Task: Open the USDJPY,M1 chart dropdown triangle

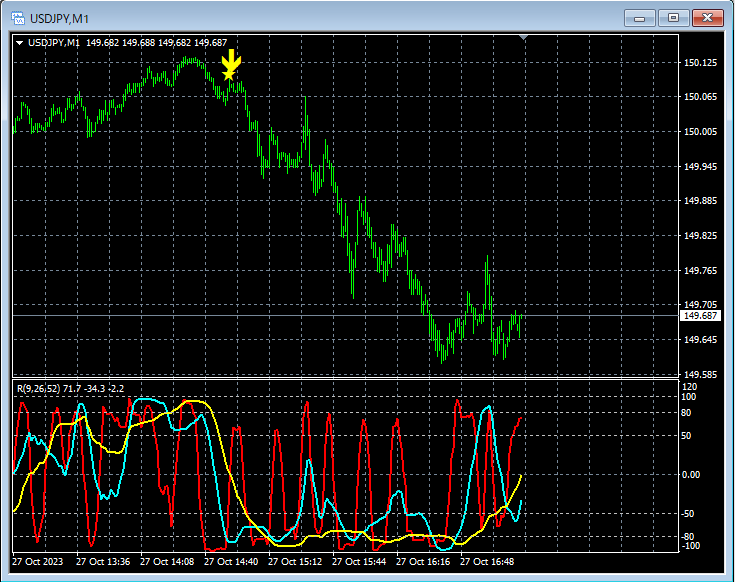Action: (x=20, y=43)
